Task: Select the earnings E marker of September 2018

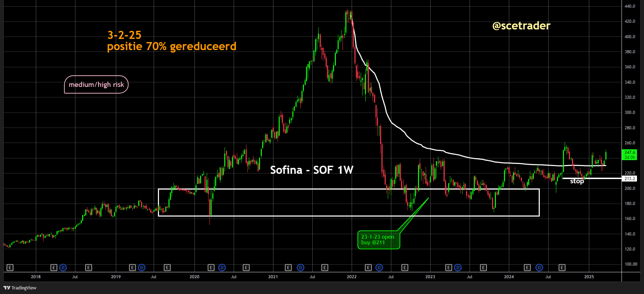Action: pos(88,268)
